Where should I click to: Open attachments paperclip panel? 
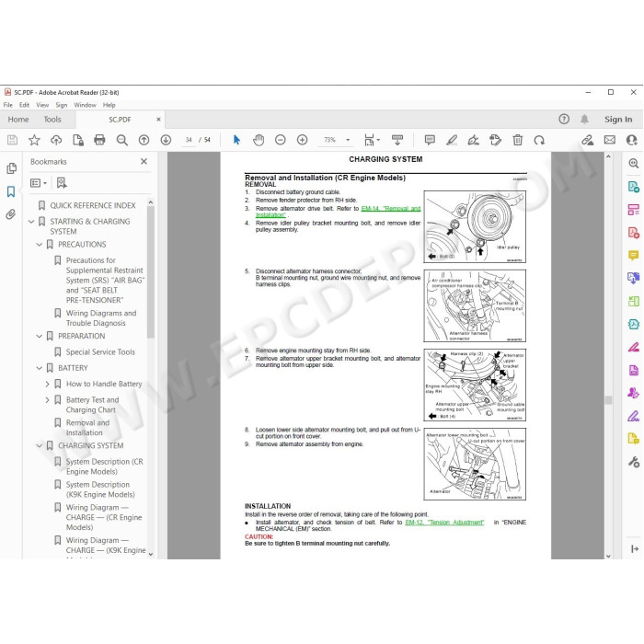pos(11,214)
